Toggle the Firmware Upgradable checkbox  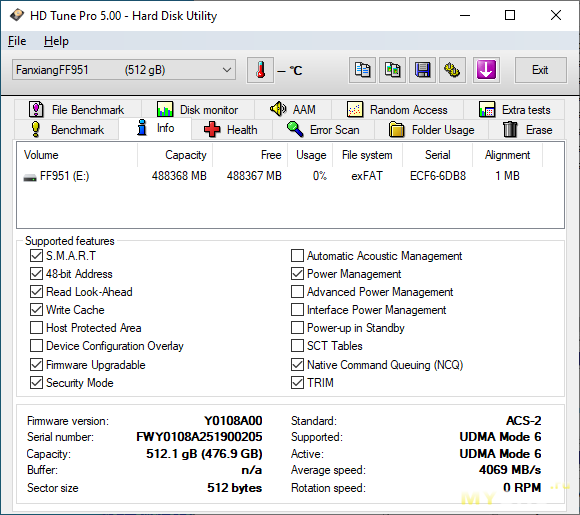click(x=36, y=365)
